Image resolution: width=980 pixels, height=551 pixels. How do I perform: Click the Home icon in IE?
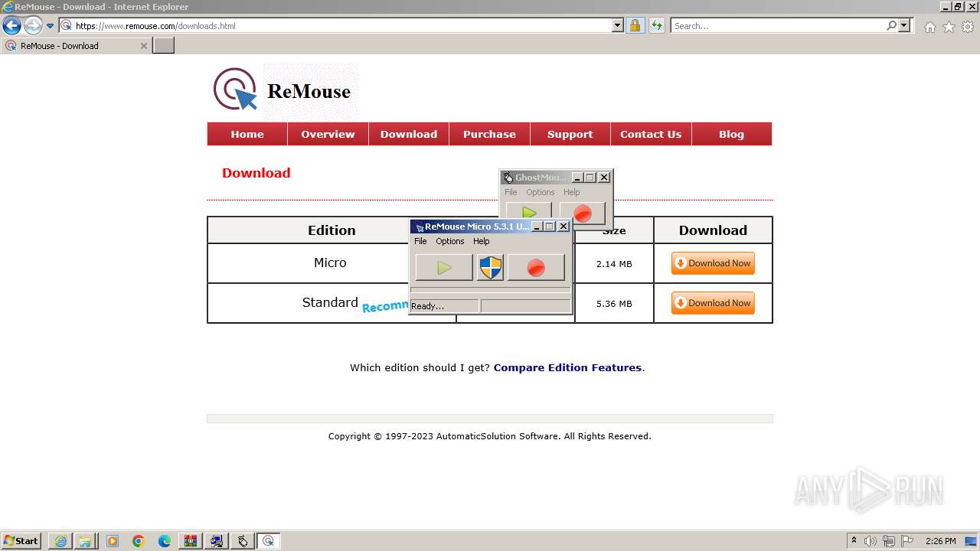click(929, 27)
